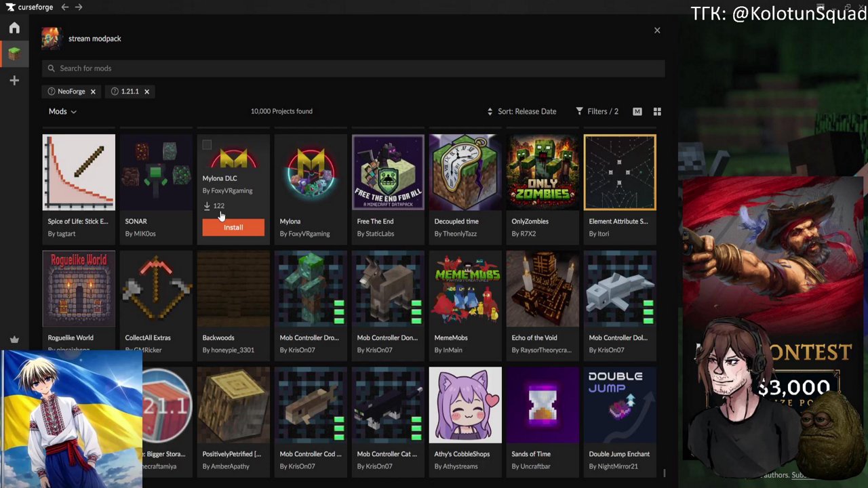Click the NeoForge help question-mark icon
Viewport: 868px width, 488px height.
52,91
